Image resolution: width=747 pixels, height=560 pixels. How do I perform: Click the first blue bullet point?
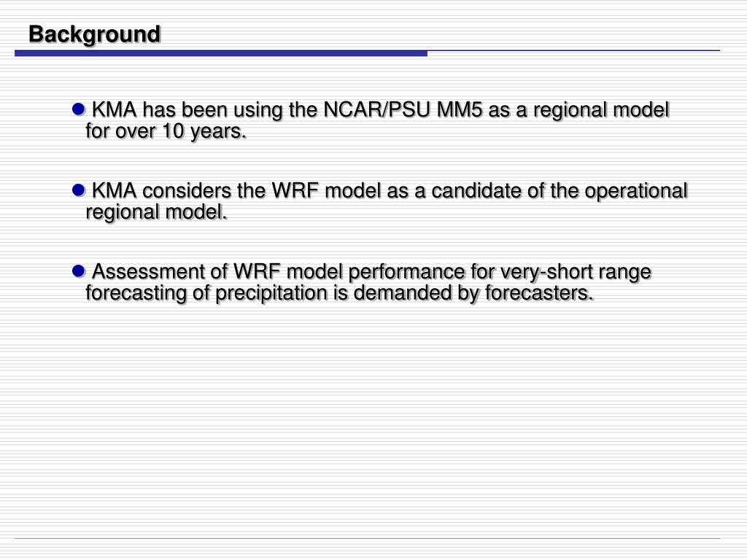pyautogui.click(x=79, y=109)
